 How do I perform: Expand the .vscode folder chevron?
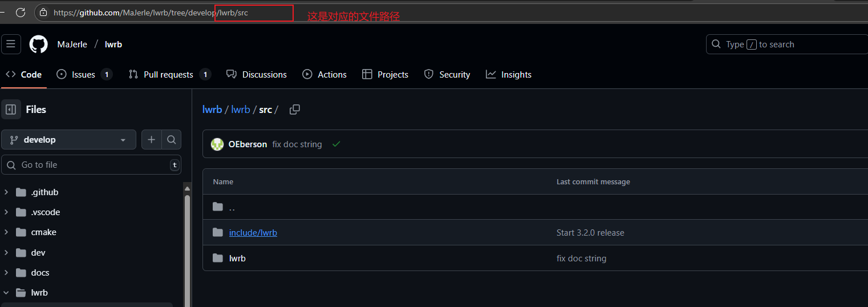(x=6, y=212)
